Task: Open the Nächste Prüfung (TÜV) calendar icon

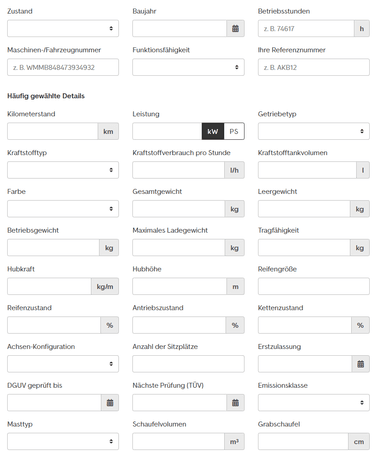Action: tap(235, 403)
